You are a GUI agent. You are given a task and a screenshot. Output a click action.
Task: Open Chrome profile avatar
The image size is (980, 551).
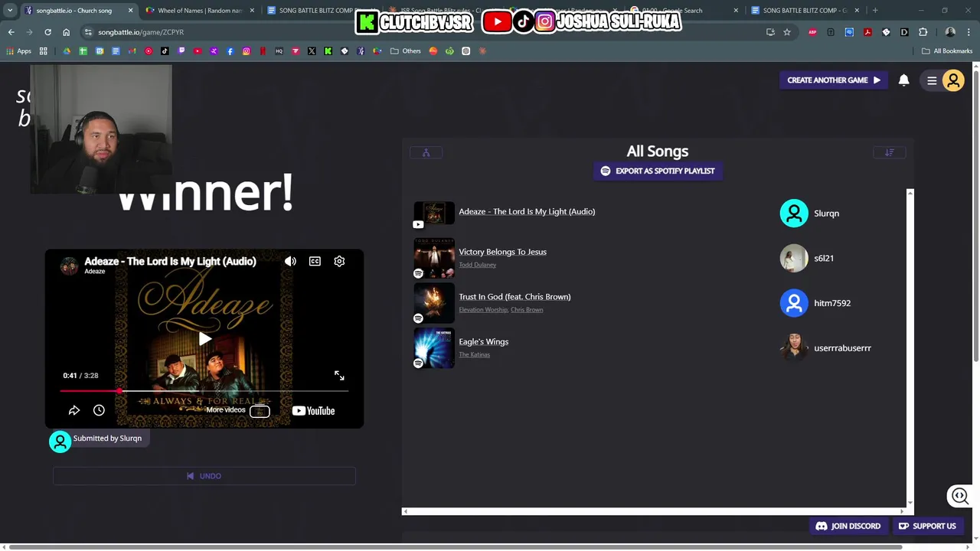click(x=950, y=32)
